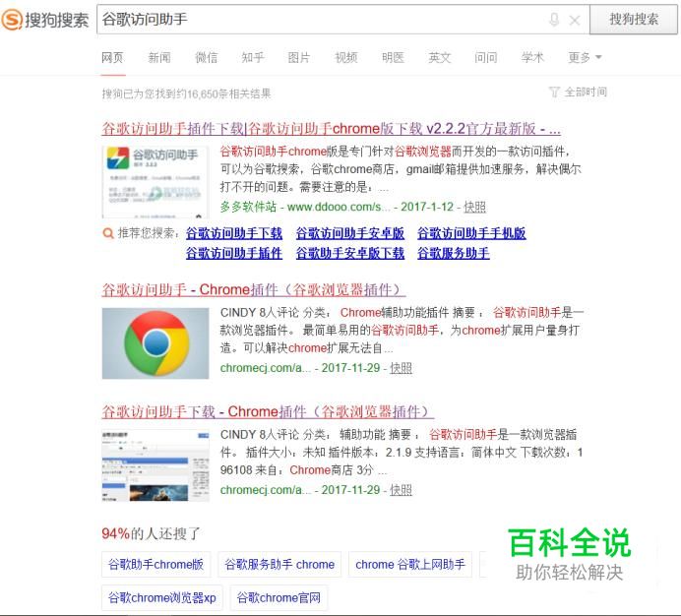Click suggested search 谷歌访问助手下载
681x616 pixels.
pos(234,233)
